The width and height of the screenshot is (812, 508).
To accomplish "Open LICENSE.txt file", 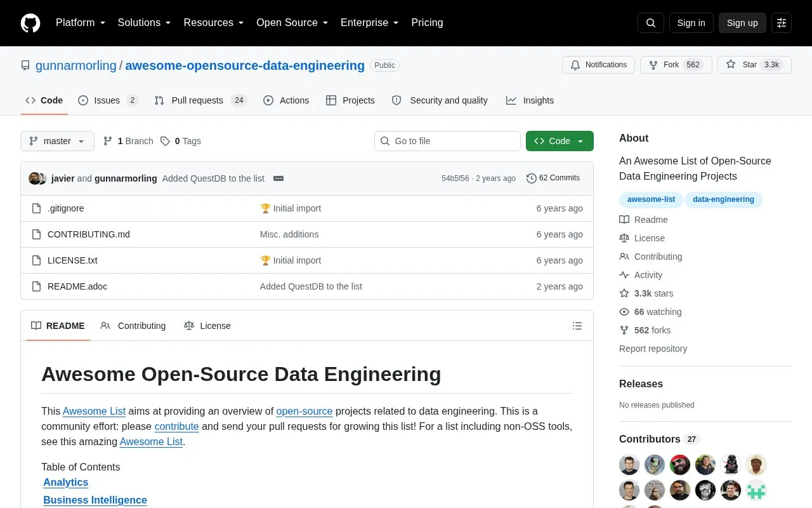I will coord(72,260).
